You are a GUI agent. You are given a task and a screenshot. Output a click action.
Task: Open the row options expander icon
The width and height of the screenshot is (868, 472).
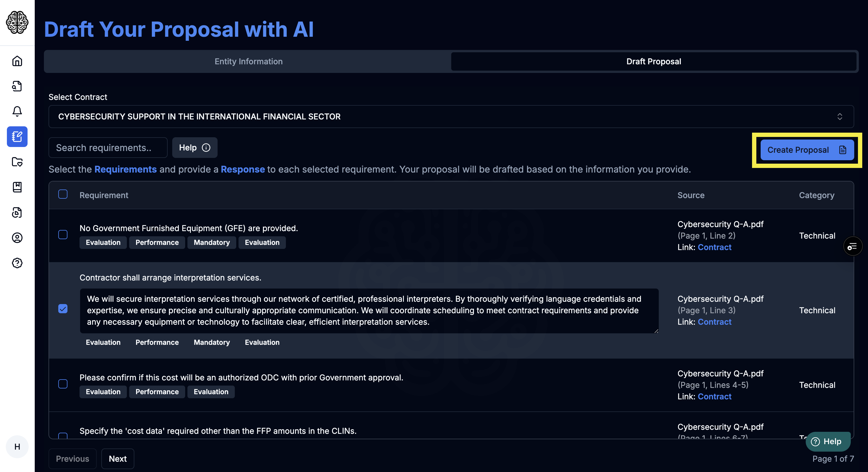[x=852, y=246]
